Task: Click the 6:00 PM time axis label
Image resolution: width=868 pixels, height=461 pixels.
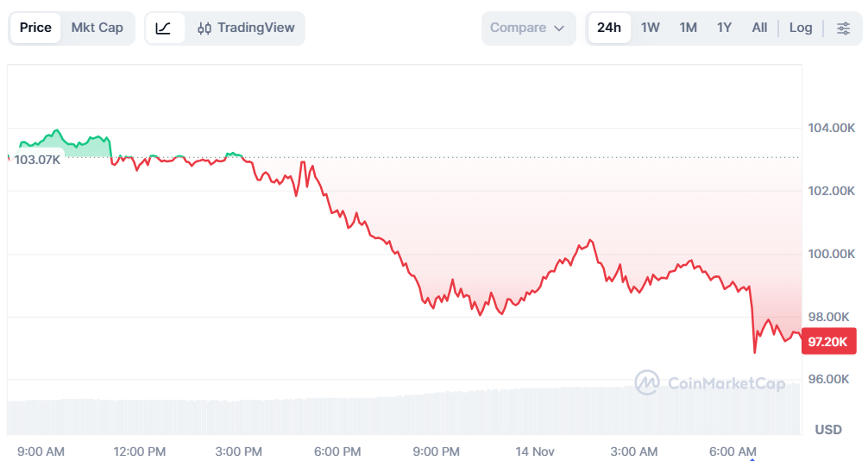Action: click(337, 452)
